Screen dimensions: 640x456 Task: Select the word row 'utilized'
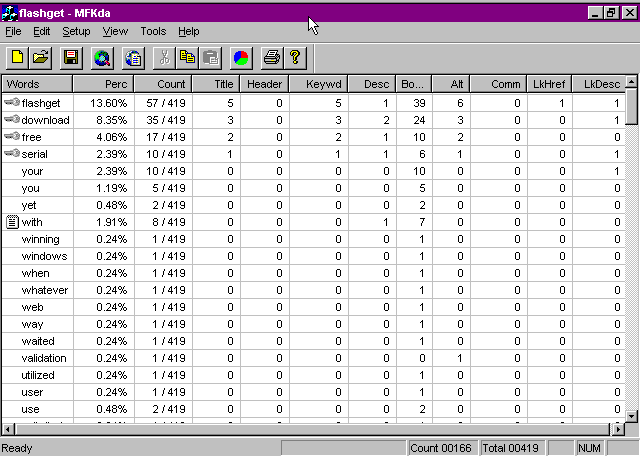pos(313,375)
